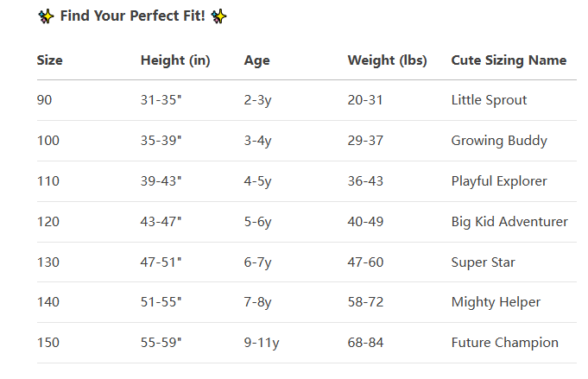Click the sparkle emoji before the heading
This screenshot has width=588, height=379.
pyautogui.click(x=46, y=16)
